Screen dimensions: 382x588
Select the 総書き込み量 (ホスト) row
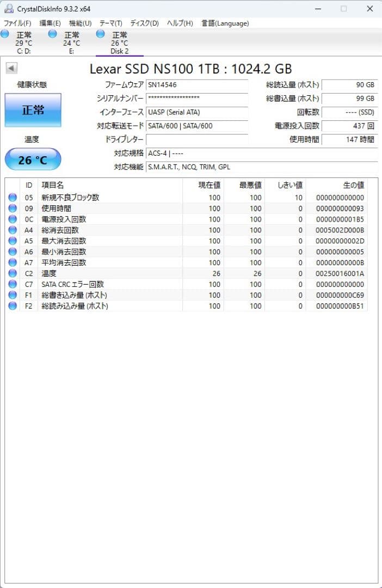186,295
